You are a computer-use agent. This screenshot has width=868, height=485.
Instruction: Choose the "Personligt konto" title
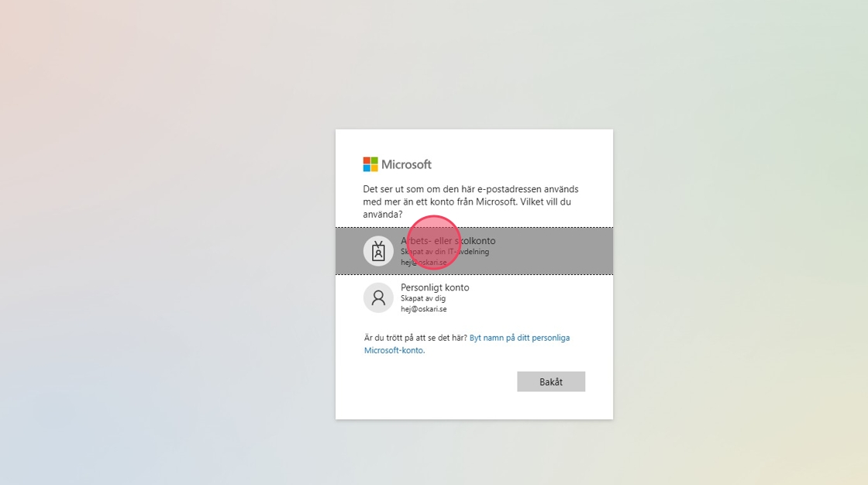coord(435,287)
